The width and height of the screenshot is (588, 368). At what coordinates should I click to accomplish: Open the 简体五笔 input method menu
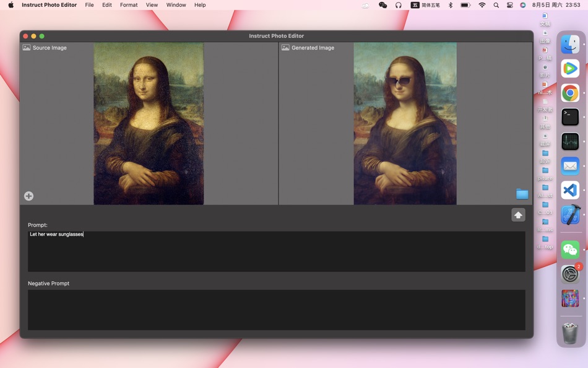[x=425, y=5]
